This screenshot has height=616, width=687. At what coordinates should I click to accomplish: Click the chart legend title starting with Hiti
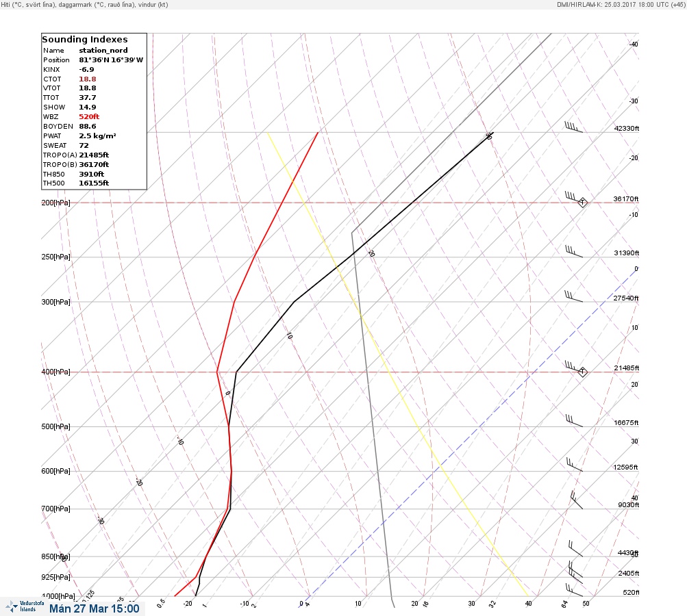click(84, 4)
